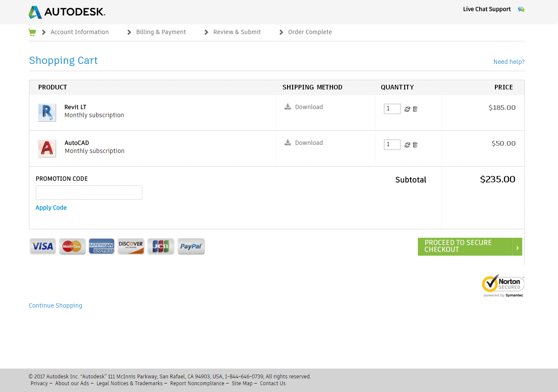Screen dimensions: 558x392
Task: Click the MasterCard logo
Action: tap(72, 246)
